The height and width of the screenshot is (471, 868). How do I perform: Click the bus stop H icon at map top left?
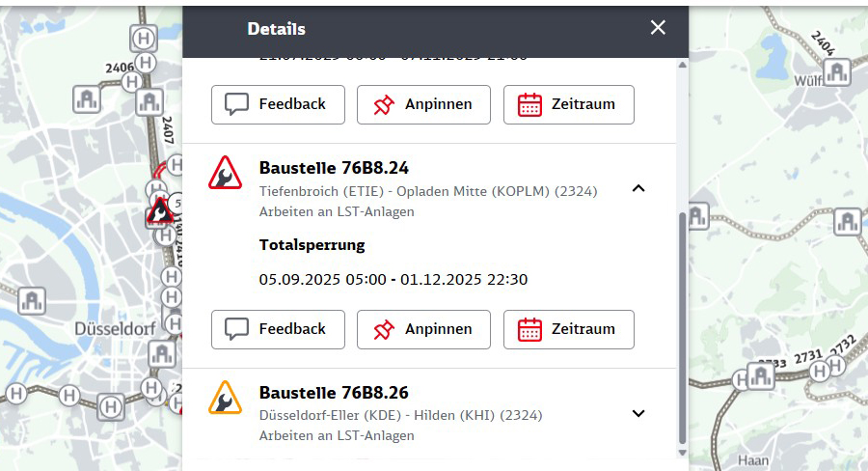(x=144, y=39)
